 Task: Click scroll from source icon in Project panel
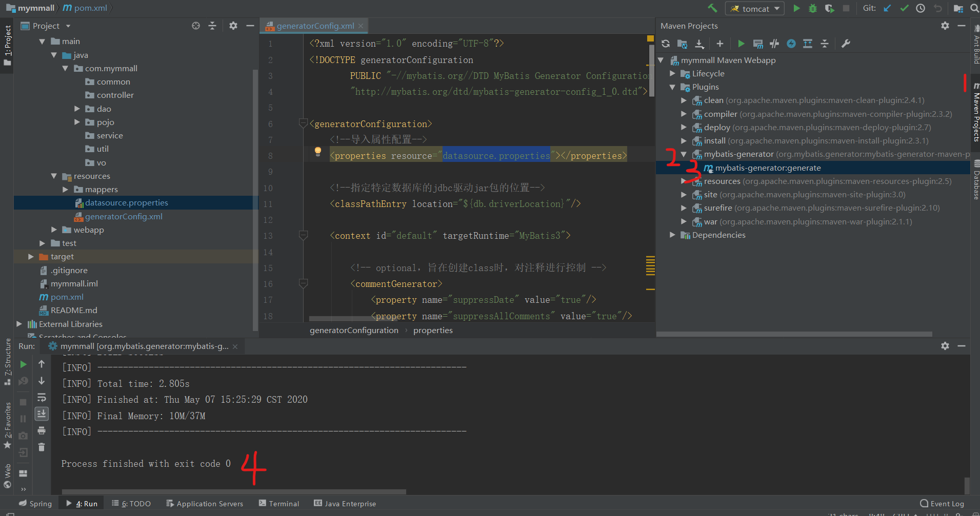pyautogui.click(x=196, y=26)
